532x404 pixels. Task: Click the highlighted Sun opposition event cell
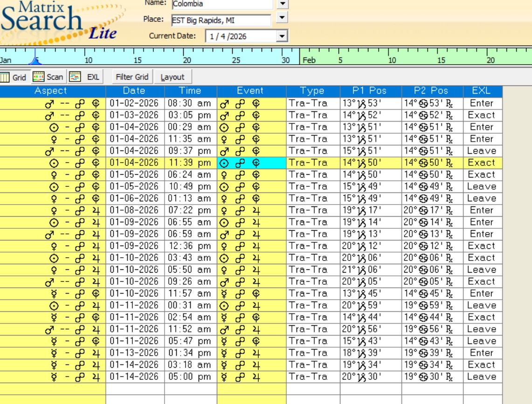click(x=251, y=163)
